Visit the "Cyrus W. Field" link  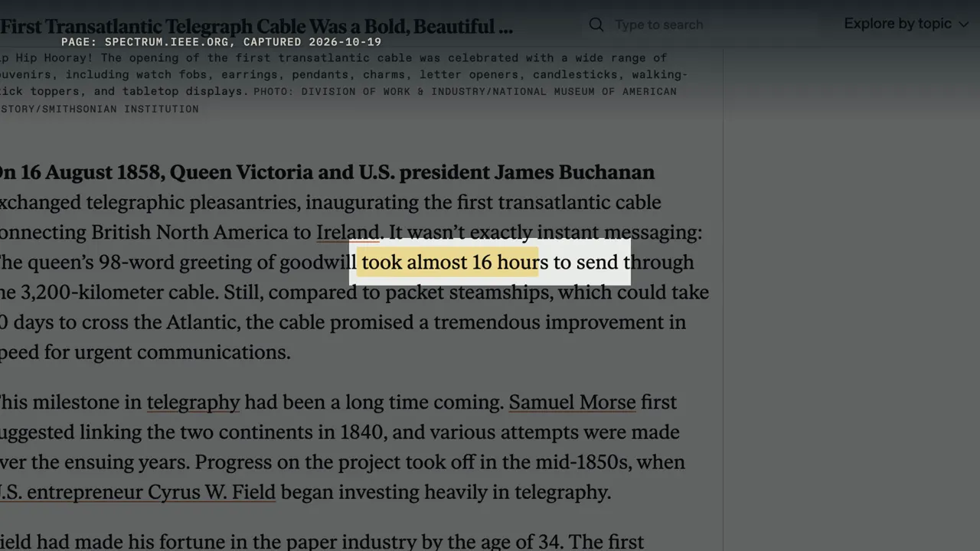click(x=138, y=492)
